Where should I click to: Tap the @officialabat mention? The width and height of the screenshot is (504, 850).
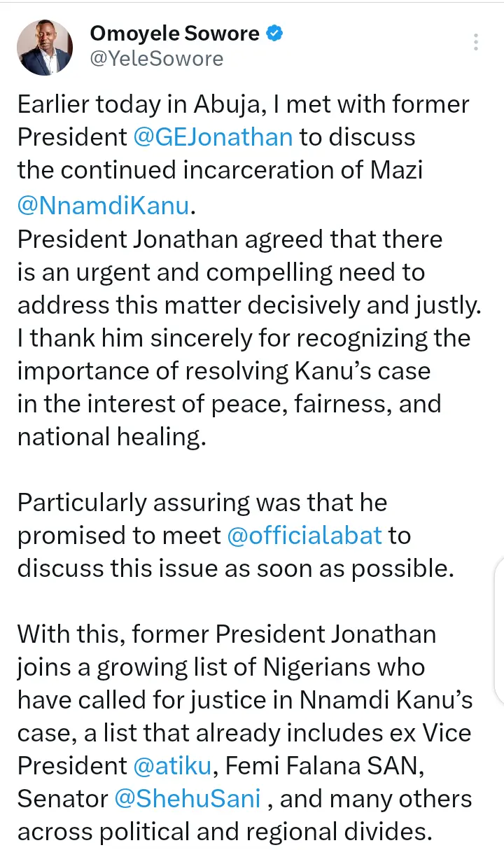pyautogui.click(x=305, y=536)
